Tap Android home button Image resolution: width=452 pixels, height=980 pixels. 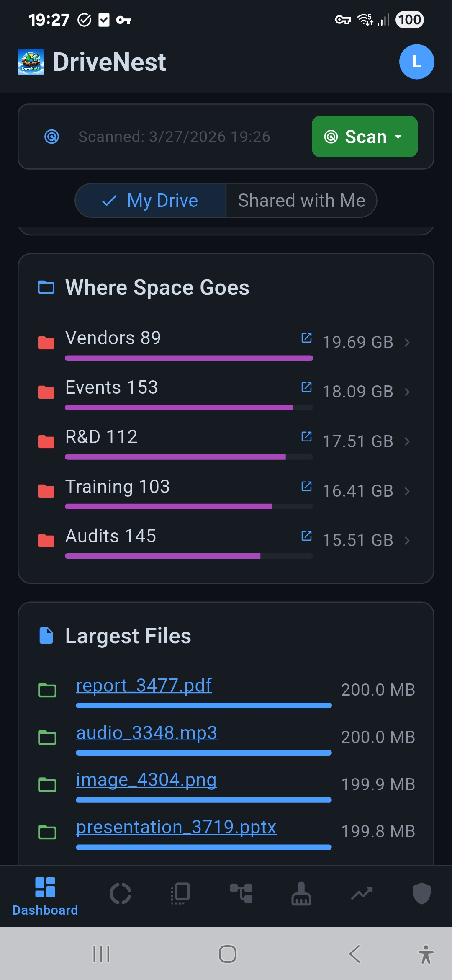point(228,954)
